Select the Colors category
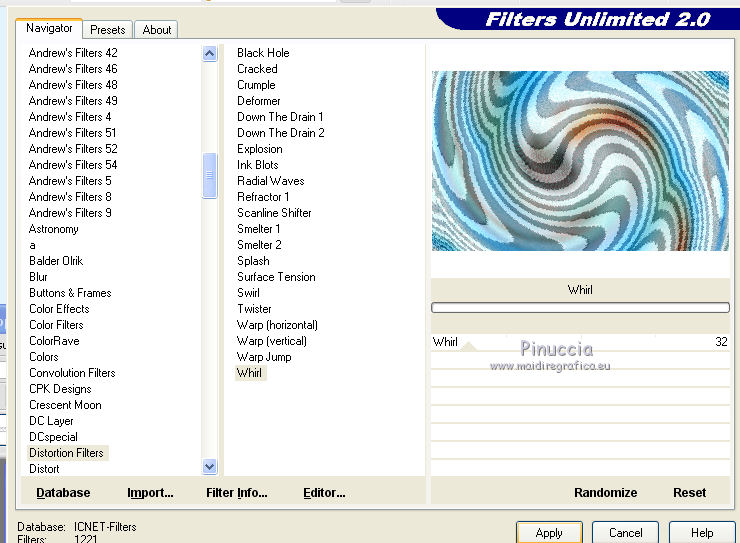740x543 pixels. pyautogui.click(x=44, y=357)
